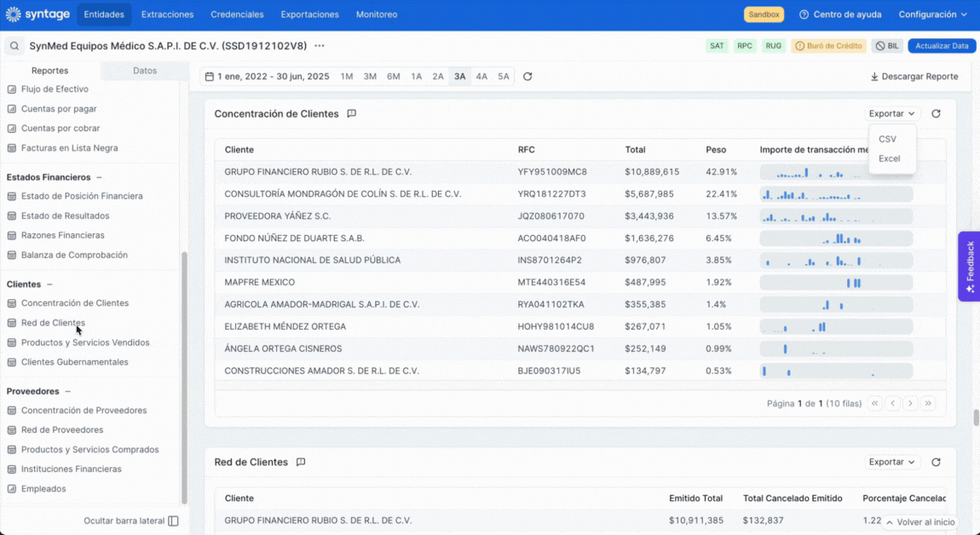Reload the Red de Clientes table
This screenshot has width=980, height=535.
click(936, 462)
